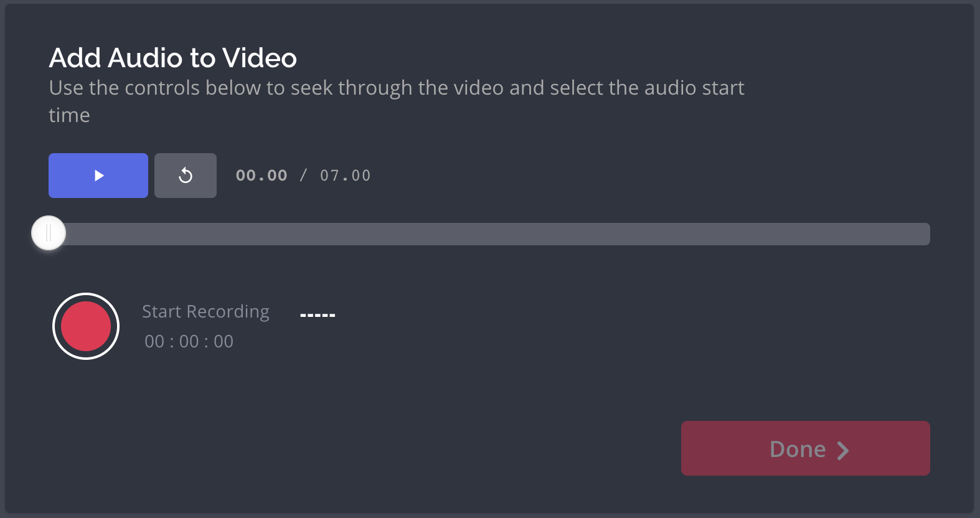This screenshot has height=518, width=980.
Task: Click the slash between the two time readouts
Action: (x=303, y=176)
